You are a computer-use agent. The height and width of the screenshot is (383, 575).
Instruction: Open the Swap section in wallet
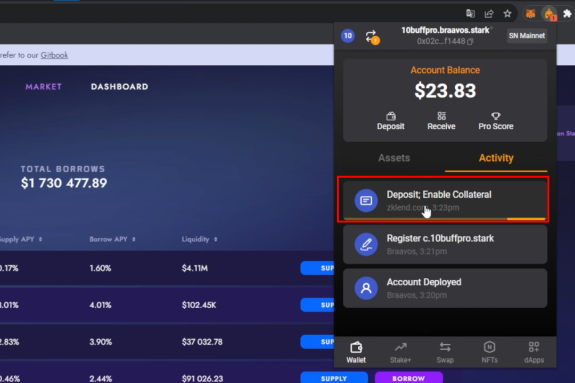(x=445, y=353)
